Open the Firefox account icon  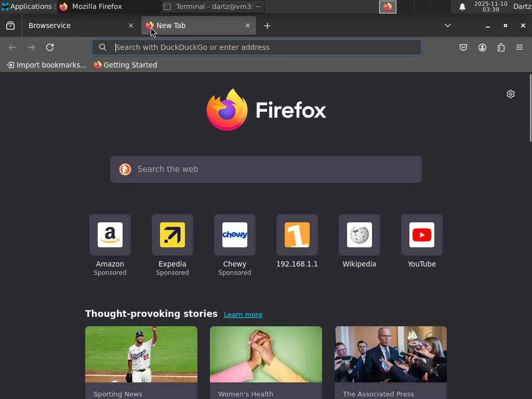click(482, 47)
